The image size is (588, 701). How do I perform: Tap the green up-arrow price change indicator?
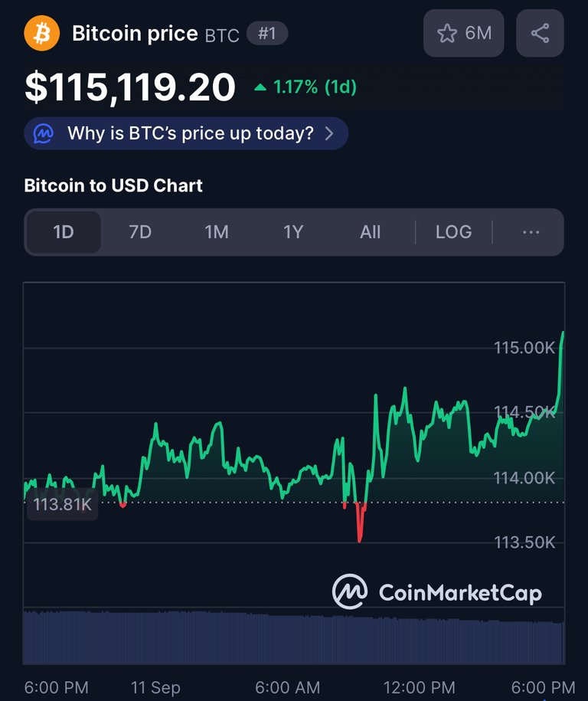[x=260, y=87]
